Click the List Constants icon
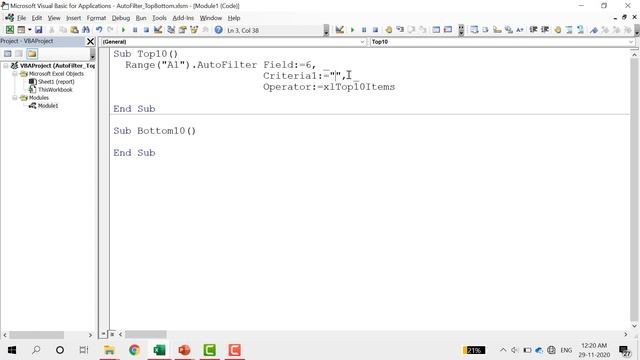This screenshot has width=640, height=360. [x=485, y=30]
